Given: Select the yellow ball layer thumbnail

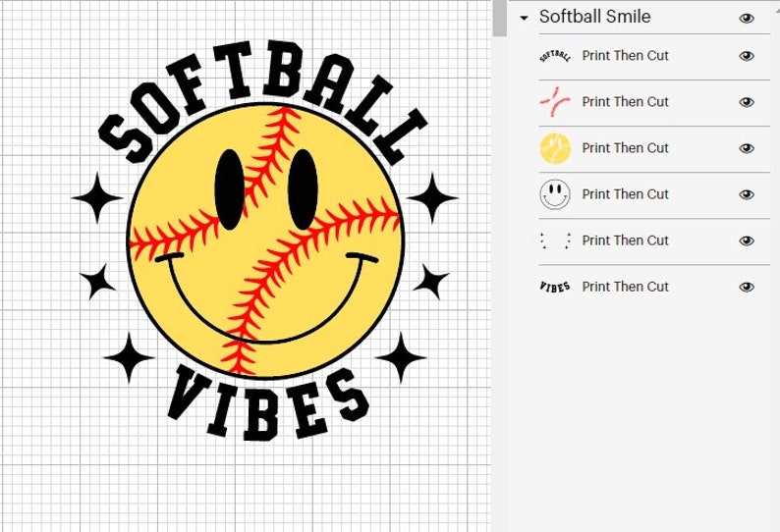Looking at the screenshot, I should pyautogui.click(x=555, y=148).
